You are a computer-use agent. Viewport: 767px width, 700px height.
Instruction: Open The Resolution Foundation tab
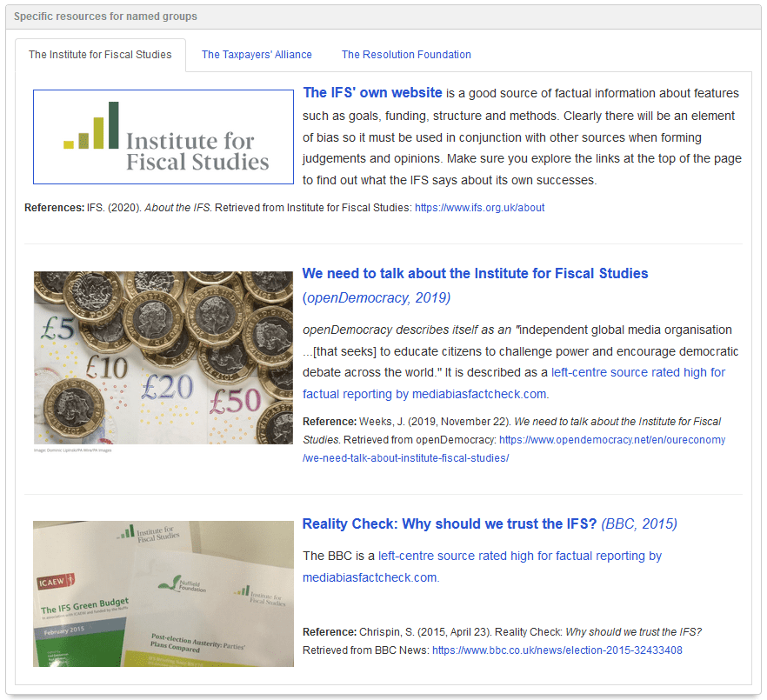406,54
